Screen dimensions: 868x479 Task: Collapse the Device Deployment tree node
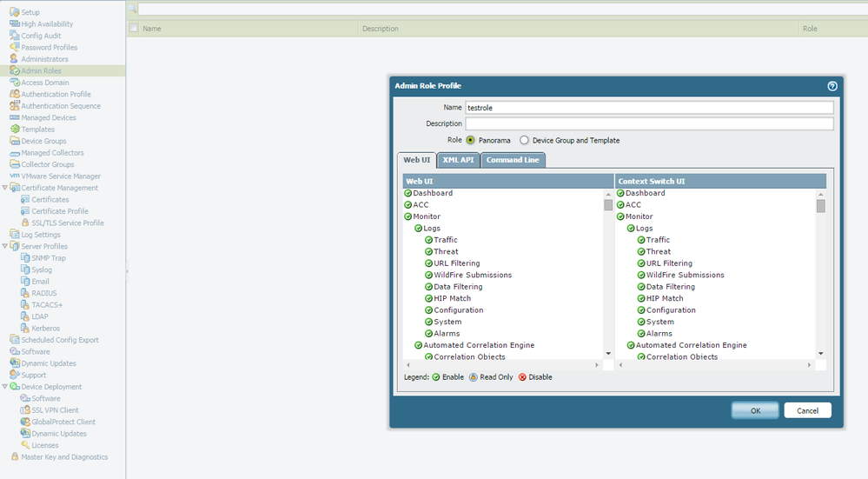click(x=4, y=387)
